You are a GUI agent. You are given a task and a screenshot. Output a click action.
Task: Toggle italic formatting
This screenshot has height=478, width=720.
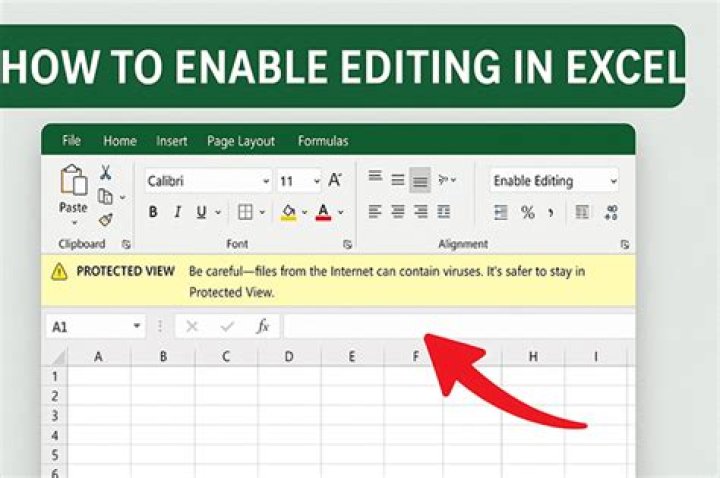click(177, 212)
